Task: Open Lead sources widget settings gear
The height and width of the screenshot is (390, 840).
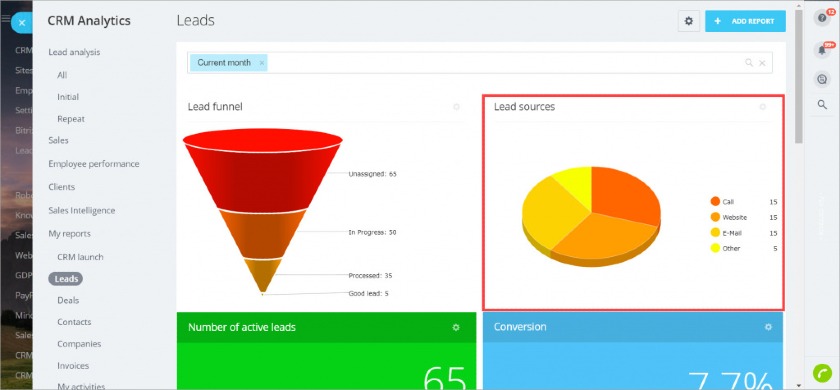Action: coord(763,107)
